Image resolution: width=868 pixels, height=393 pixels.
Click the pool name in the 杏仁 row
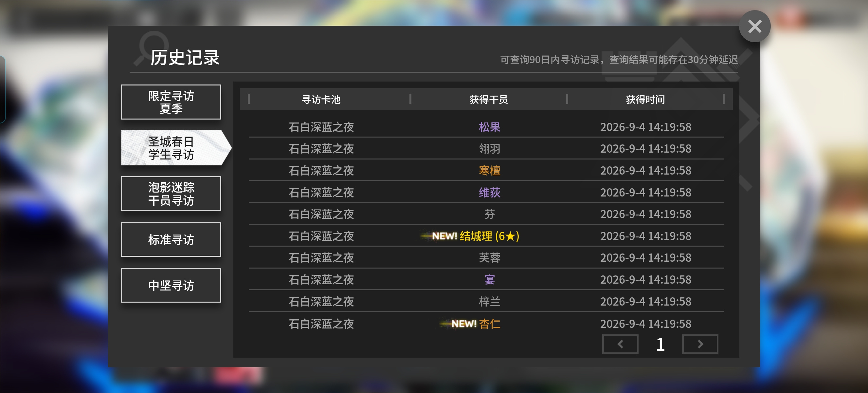(x=321, y=324)
